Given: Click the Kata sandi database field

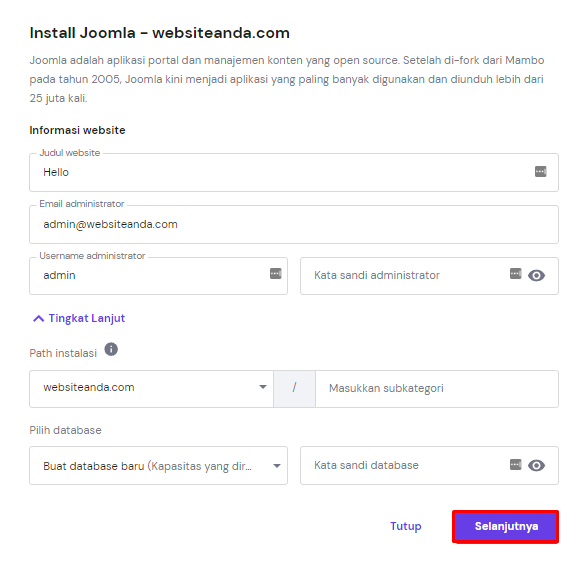Looking at the screenshot, I should coord(429,465).
